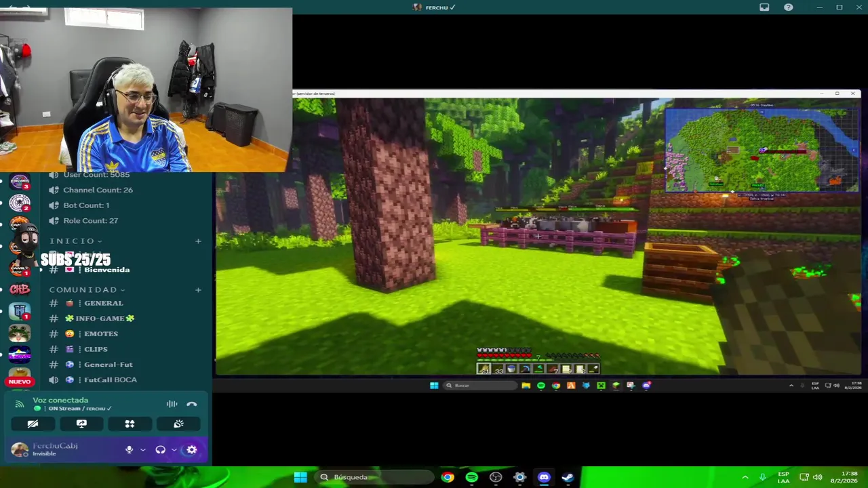
Task: Deafen with the headphones icon
Action: click(x=161, y=449)
